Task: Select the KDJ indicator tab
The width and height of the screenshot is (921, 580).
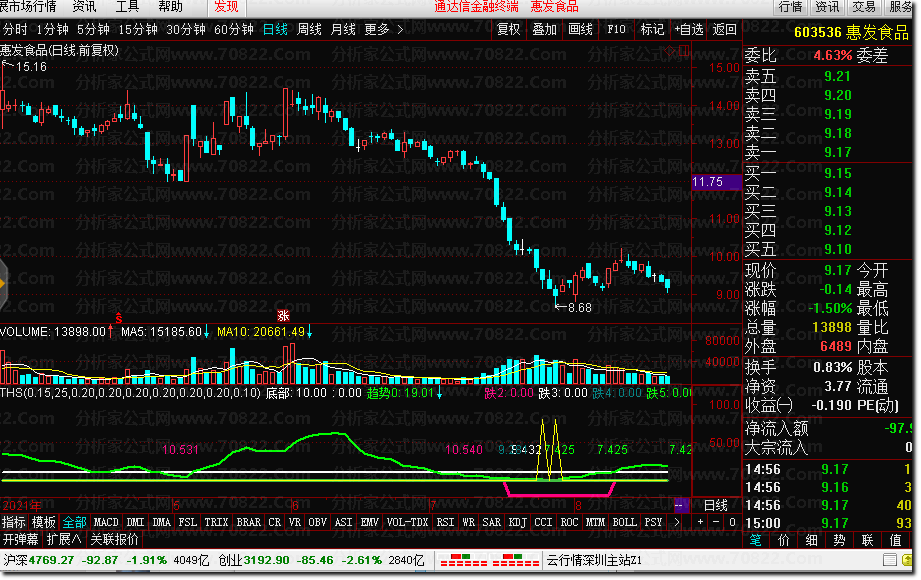Action: tap(517, 522)
